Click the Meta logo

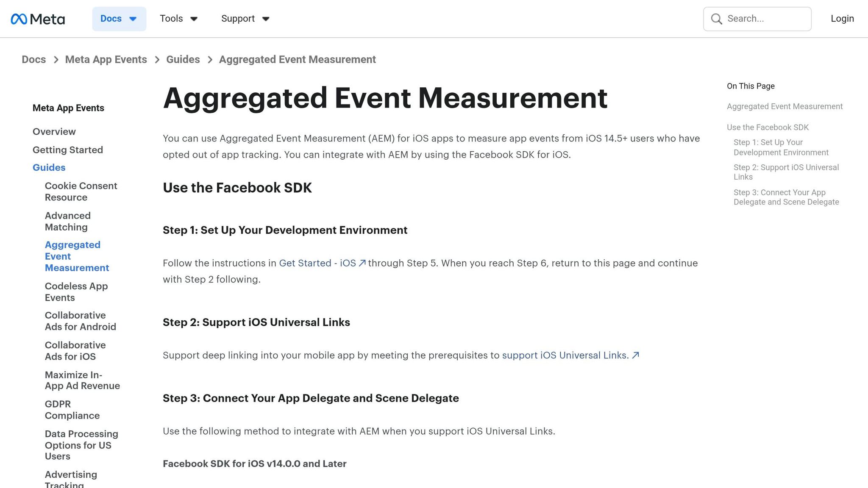point(38,19)
